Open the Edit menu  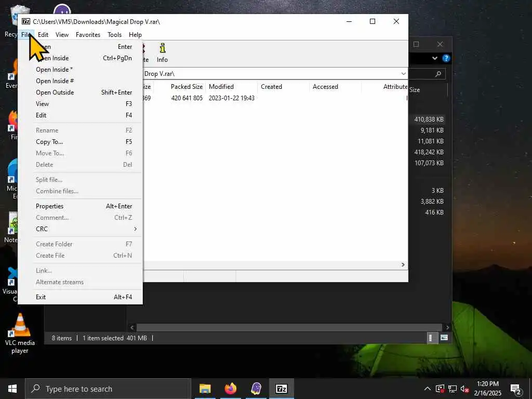[x=43, y=35]
